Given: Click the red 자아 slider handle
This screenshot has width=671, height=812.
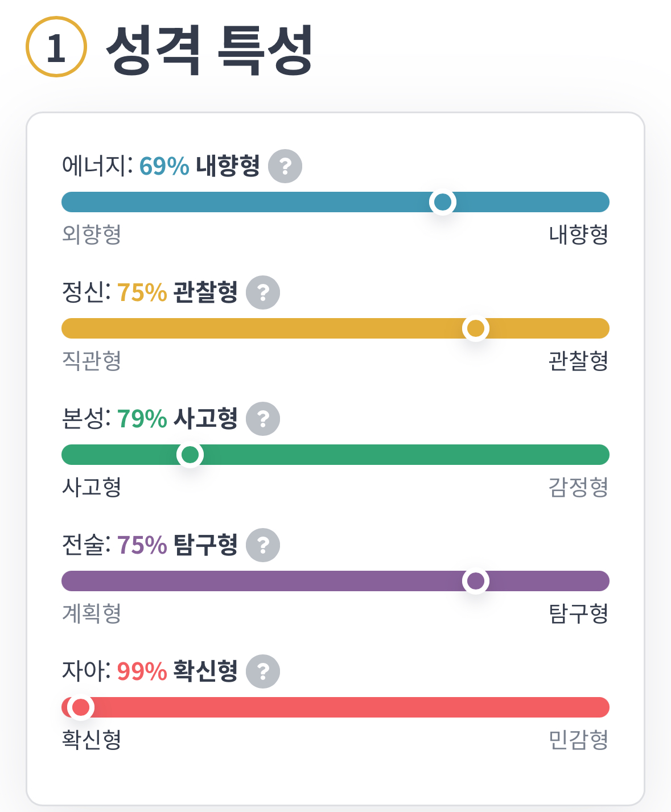Looking at the screenshot, I should tap(81, 707).
